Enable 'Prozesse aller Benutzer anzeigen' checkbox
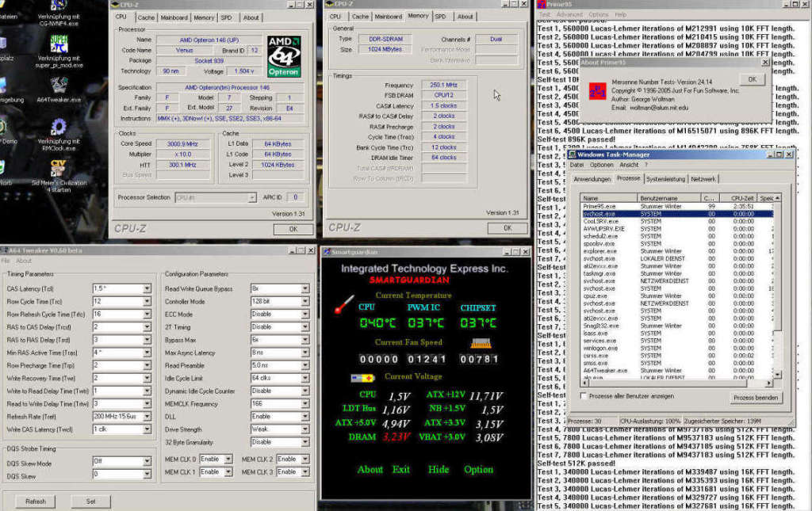The height and width of the screenshot is (511, 812). point(584,395)
